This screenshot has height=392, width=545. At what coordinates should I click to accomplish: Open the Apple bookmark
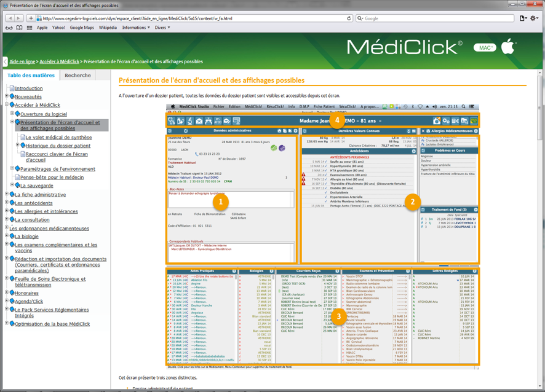click(42, 28)
